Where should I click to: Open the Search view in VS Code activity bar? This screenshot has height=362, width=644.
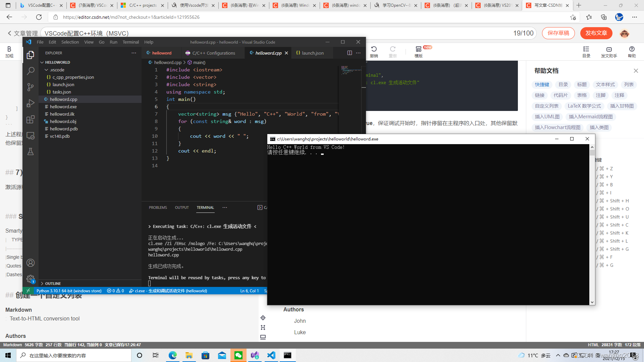click(31, 71)
